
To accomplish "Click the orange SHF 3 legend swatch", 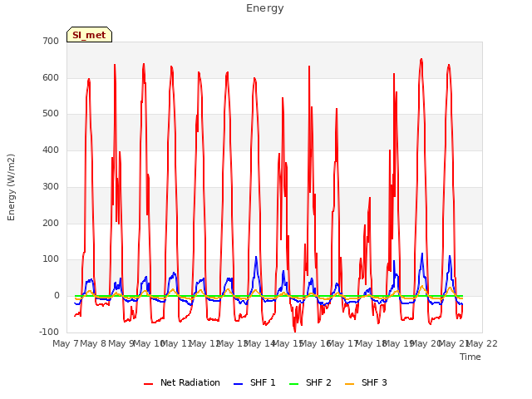I will click(349, 384).
